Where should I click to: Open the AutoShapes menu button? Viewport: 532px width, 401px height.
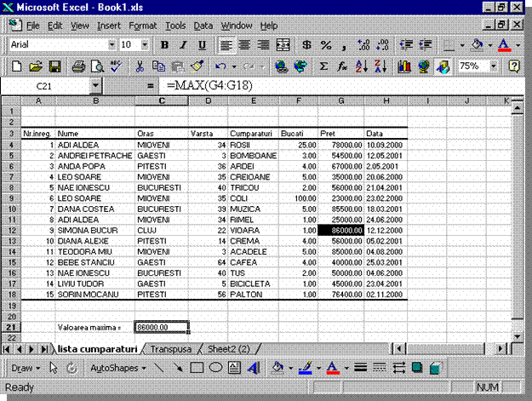117,369
